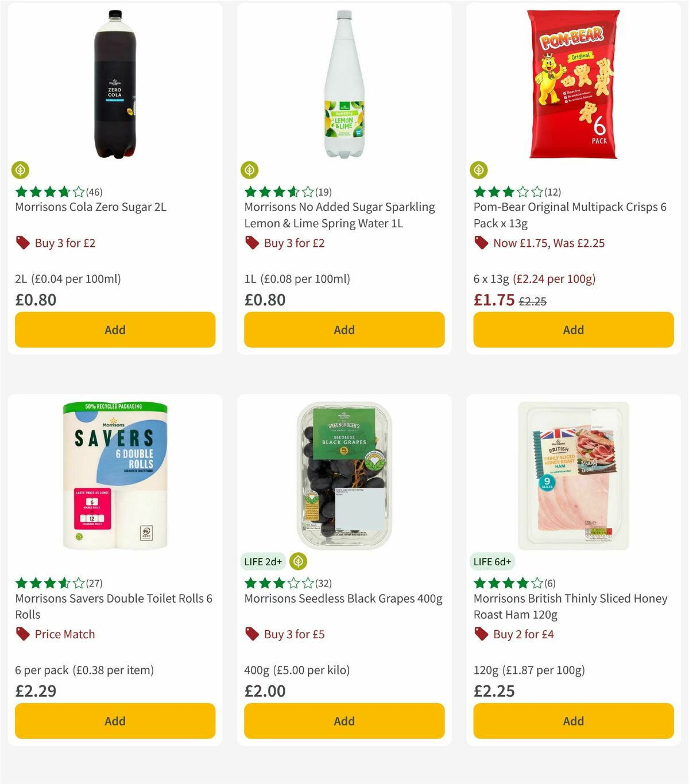This screenshot has width=689, height=784.
Task: Expand reviews (19) for Lemon & Lime water
Action: pos(324,192)
